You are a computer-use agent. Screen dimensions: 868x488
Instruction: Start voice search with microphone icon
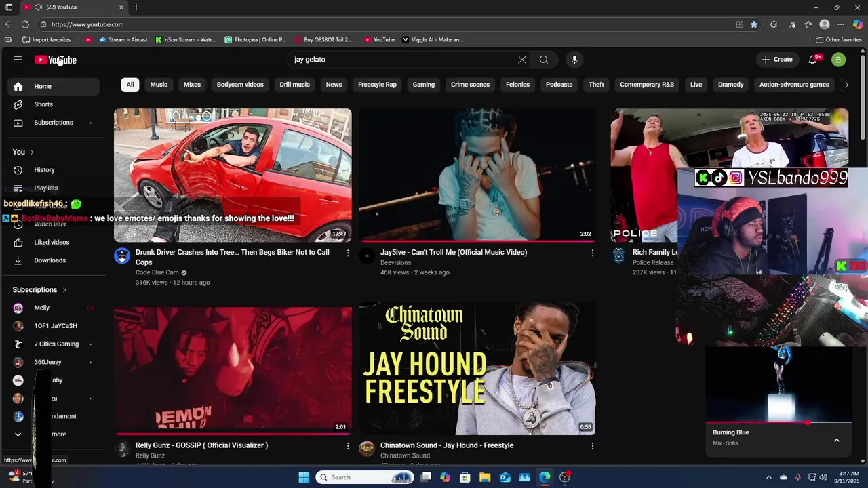(574, 60)
